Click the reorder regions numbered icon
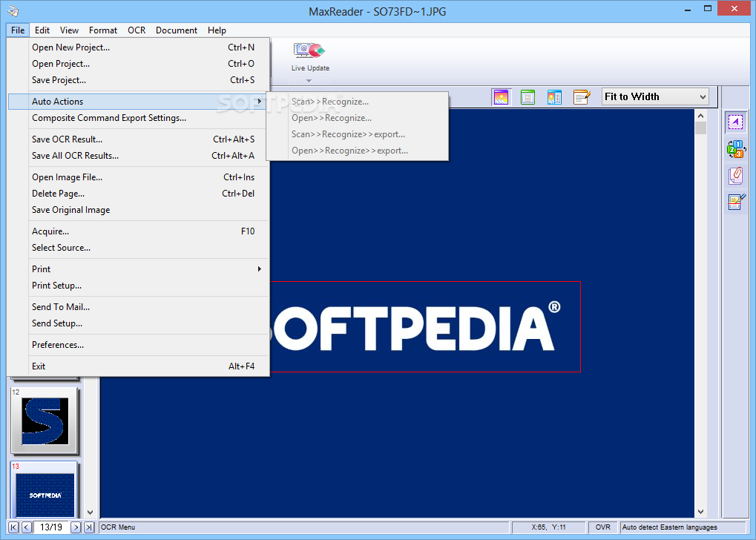This screenshot has width=756, height=540. (x=736, y=149)
